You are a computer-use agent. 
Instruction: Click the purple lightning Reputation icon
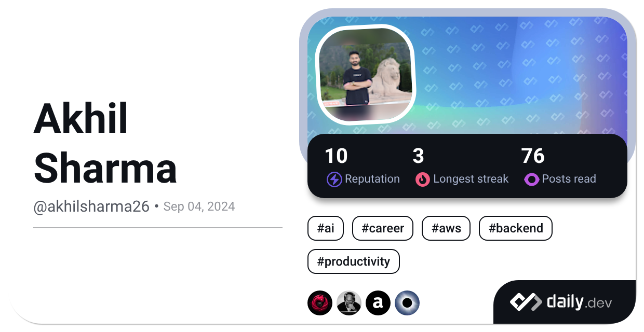coord(334,179)
